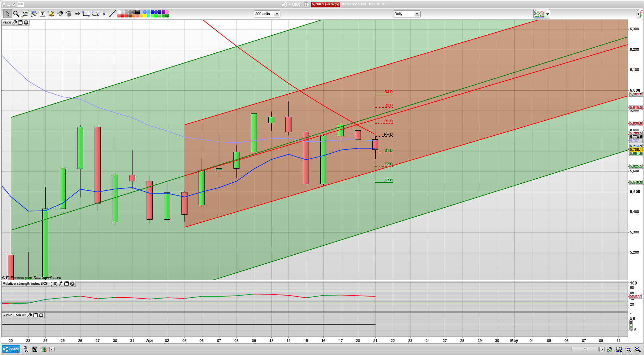Select the text annotation tool

(x=43, y=14)
